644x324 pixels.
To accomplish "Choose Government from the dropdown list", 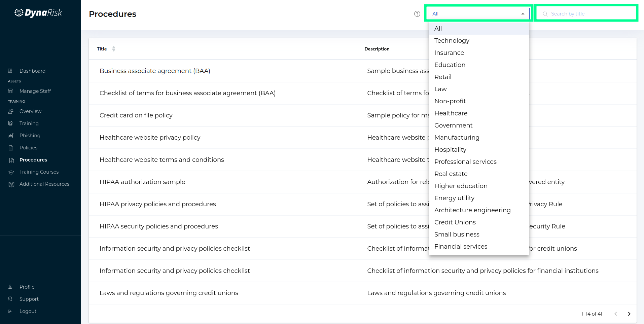I will 479,125.
